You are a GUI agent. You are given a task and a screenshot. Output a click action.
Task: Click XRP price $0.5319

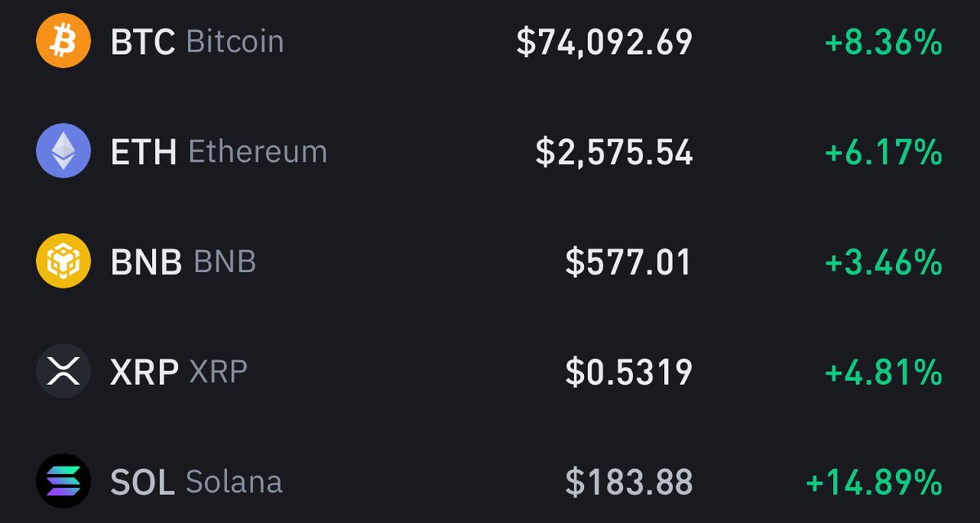pyautogui.click(x=628, y=373)
